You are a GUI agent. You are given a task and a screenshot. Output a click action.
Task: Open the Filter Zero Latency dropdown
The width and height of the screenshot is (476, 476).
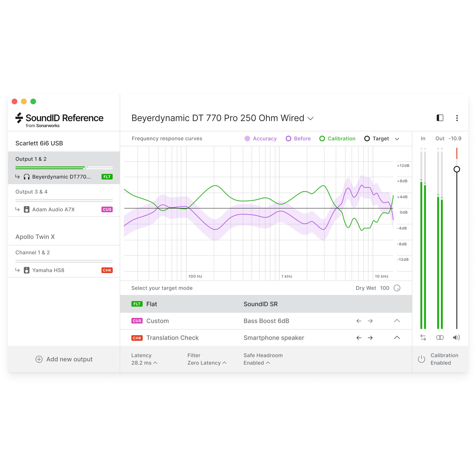click(x=207, y=363)
